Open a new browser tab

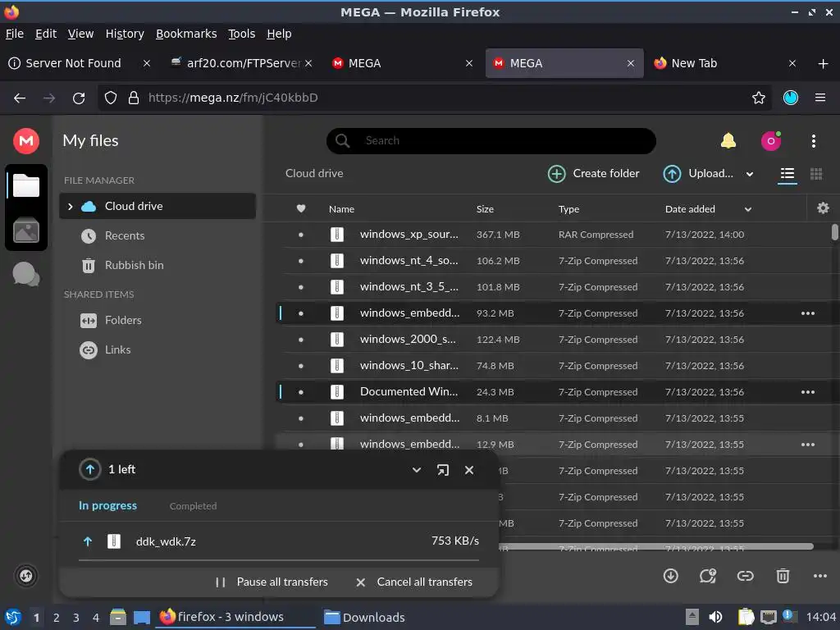click(824, 63)
